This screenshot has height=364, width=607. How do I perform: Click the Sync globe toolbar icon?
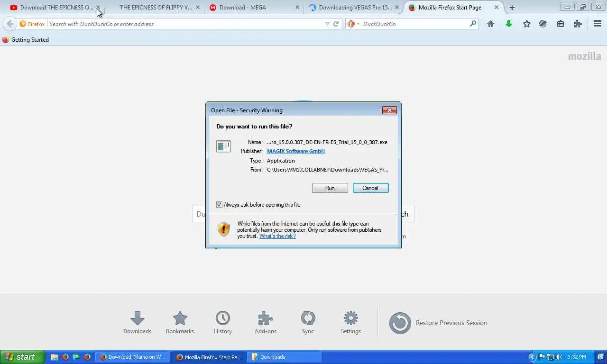click(543, 24)
